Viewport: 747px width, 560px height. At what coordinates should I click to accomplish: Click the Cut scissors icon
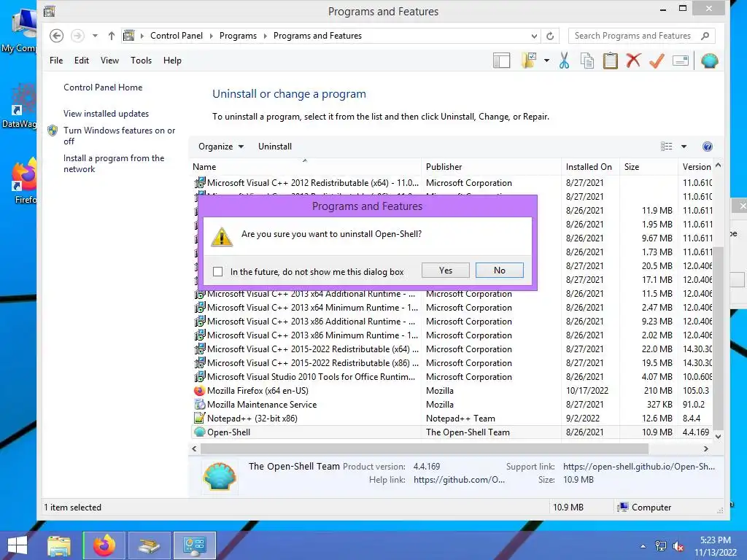point(564,61)
